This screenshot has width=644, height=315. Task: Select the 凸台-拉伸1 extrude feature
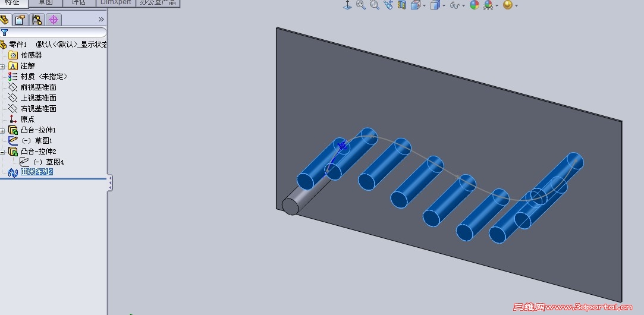(38, 130)
